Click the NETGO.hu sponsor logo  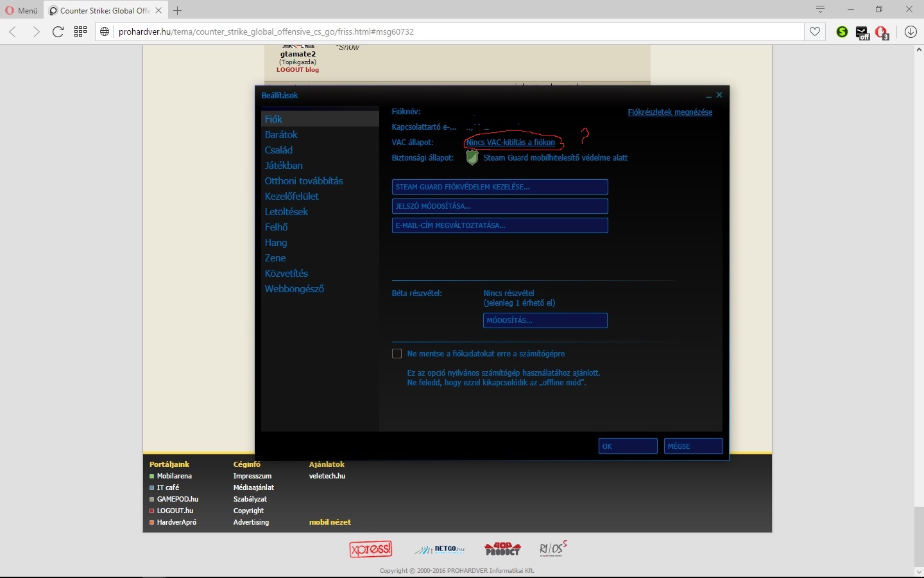[440, 550]
